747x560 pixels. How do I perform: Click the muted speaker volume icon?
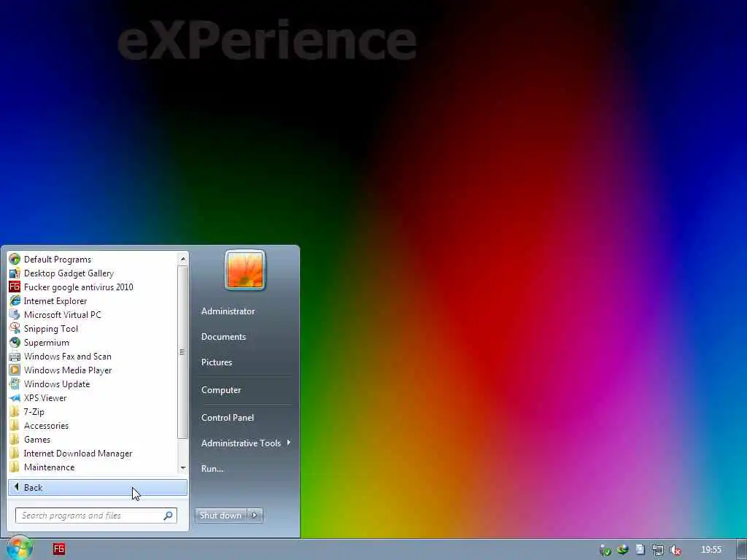click(675, 550)
